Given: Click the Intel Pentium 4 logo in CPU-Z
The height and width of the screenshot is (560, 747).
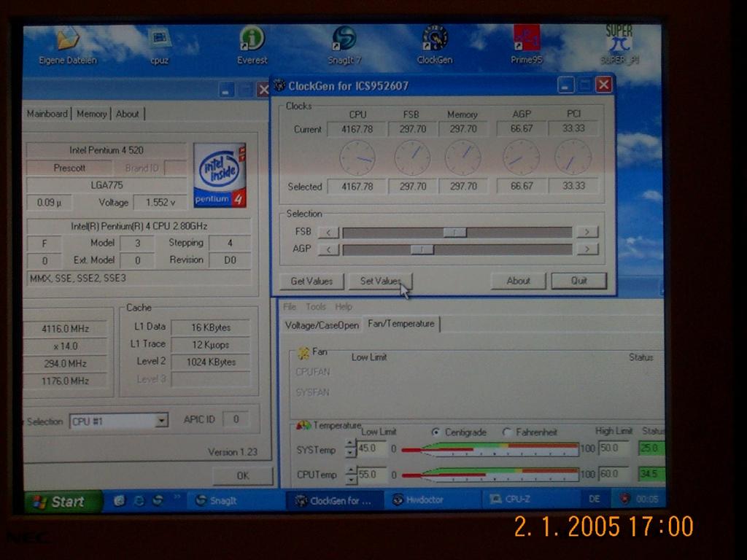Looking at the screenshot, I should (x=220, y=175).
